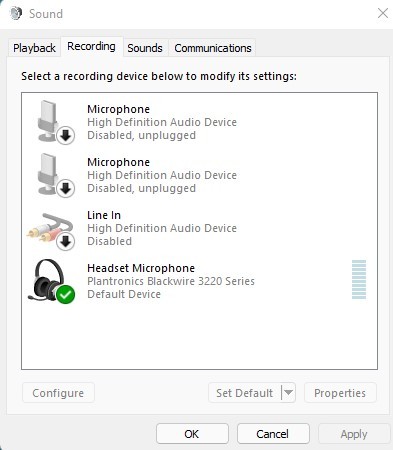
Task: Click the green default-device checkmark badge
Action: [66, 294]
